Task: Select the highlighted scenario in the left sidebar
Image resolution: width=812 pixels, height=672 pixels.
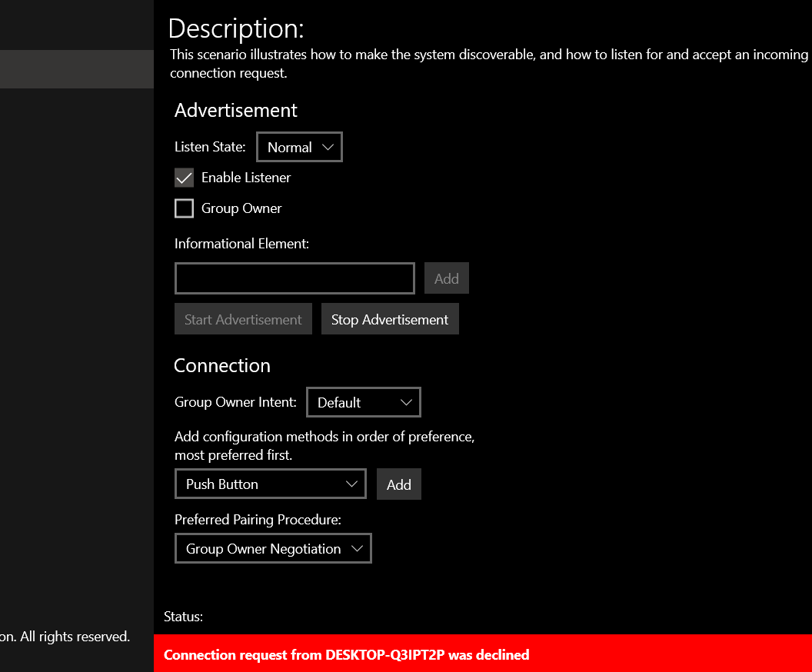Action: click(x=76, y=68)
